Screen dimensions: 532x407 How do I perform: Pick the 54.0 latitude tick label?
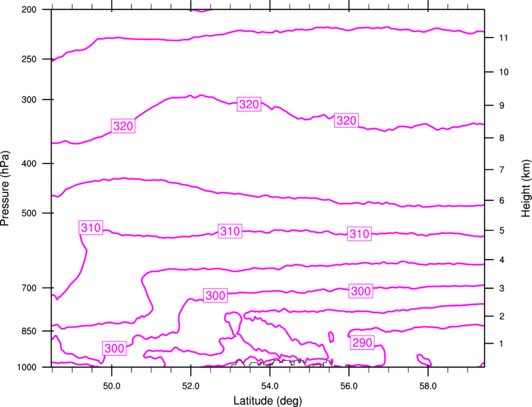click(270, 386)
